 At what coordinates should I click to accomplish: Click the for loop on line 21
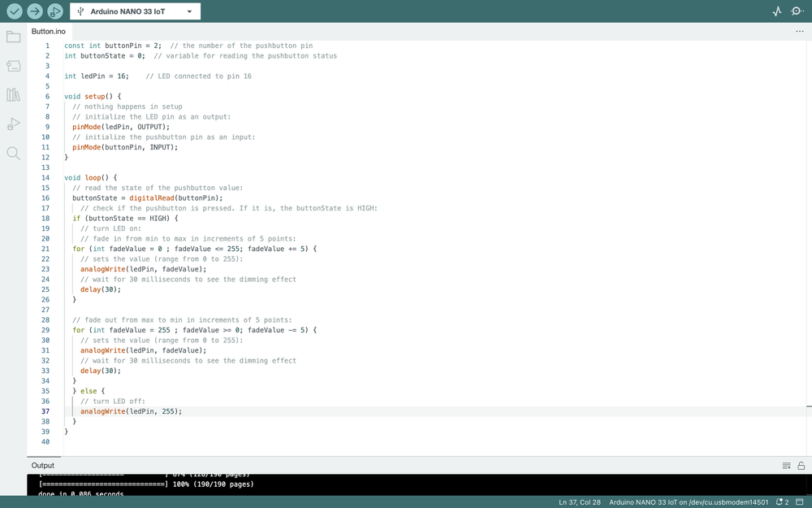194,248
